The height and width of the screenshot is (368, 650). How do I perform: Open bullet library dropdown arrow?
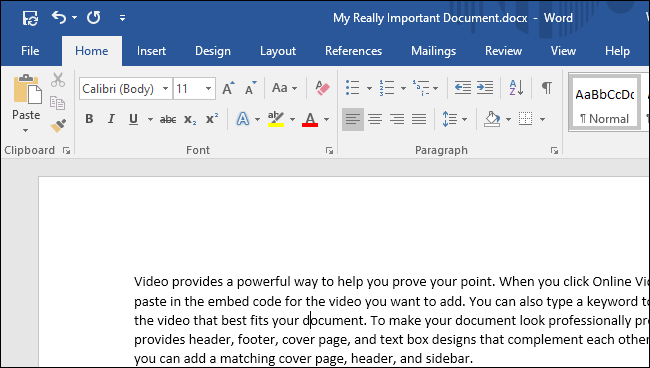pos(369,88)
